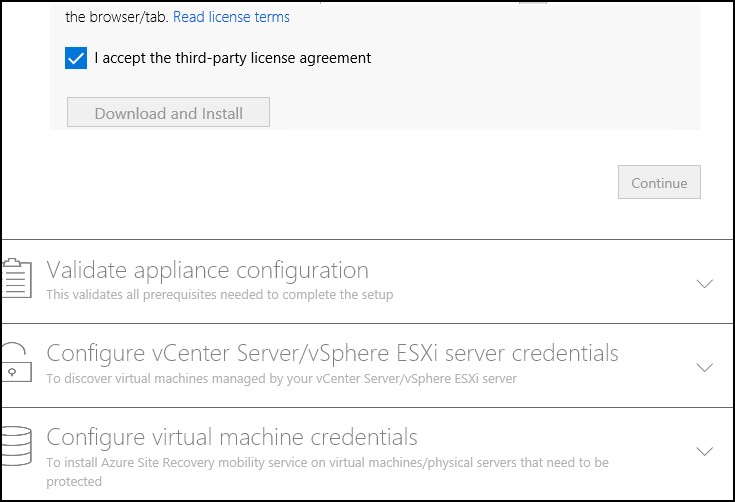Click the Azure Site Recovery mobility service description
This screenshot has width=735, height=502.
coord(328,472)
